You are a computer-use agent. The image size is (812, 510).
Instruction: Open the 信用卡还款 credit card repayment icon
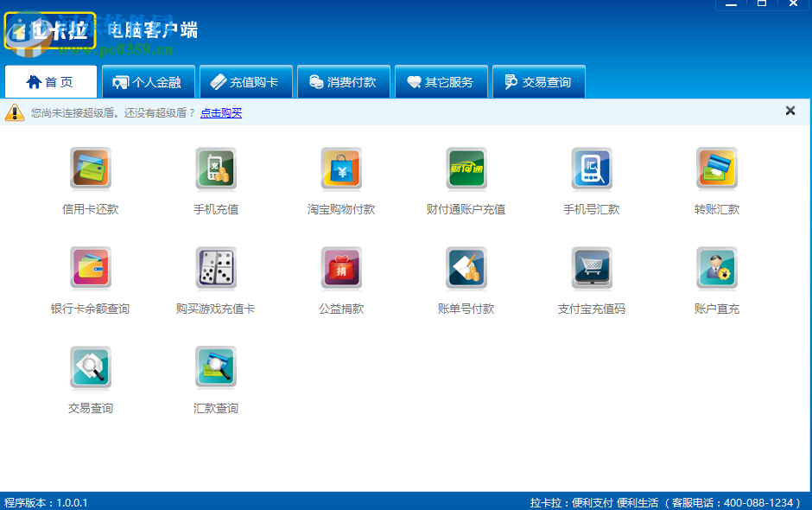tap(91, 169)
